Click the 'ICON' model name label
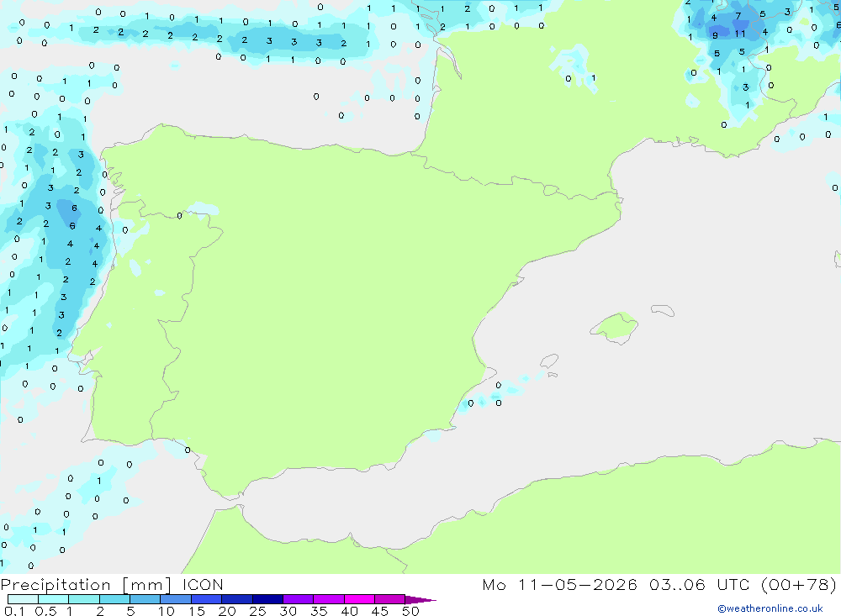841x616 pixels. 203,584
